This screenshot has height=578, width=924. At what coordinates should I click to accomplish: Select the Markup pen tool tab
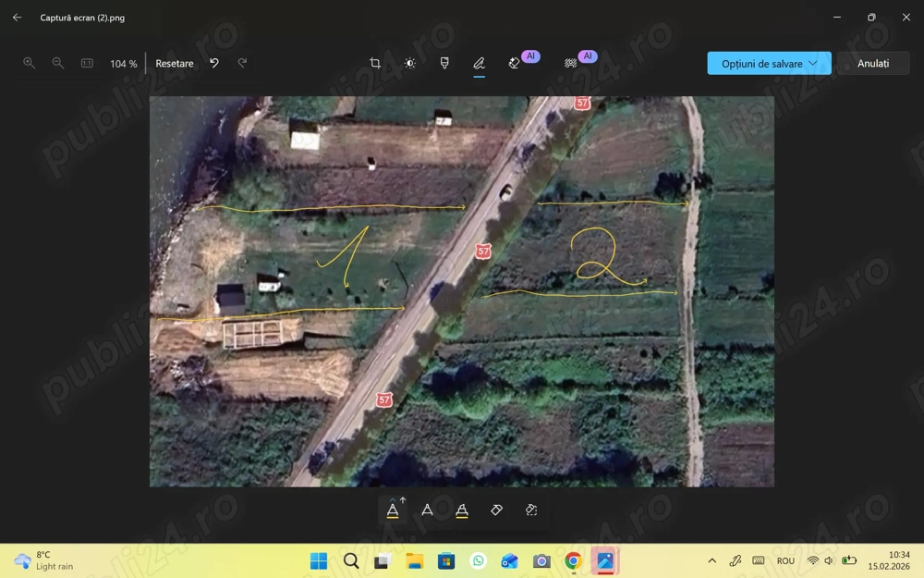479,63
